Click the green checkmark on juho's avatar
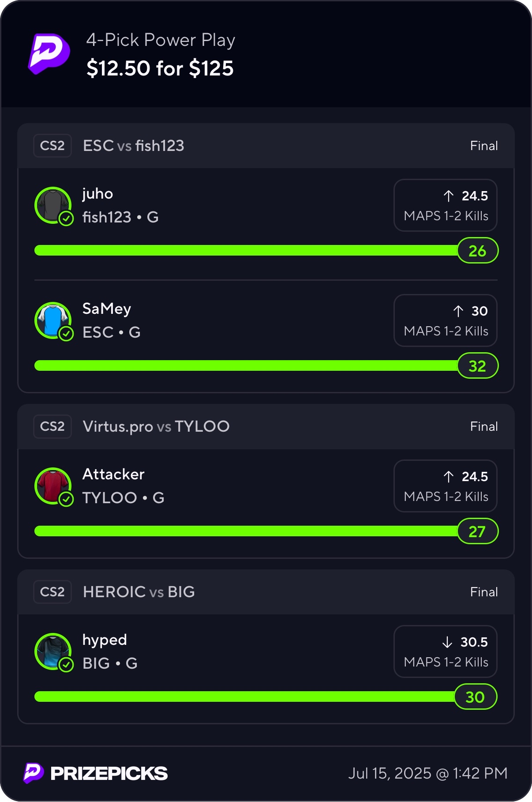Viewport: 532px width, 802px height. click(66, 218)
